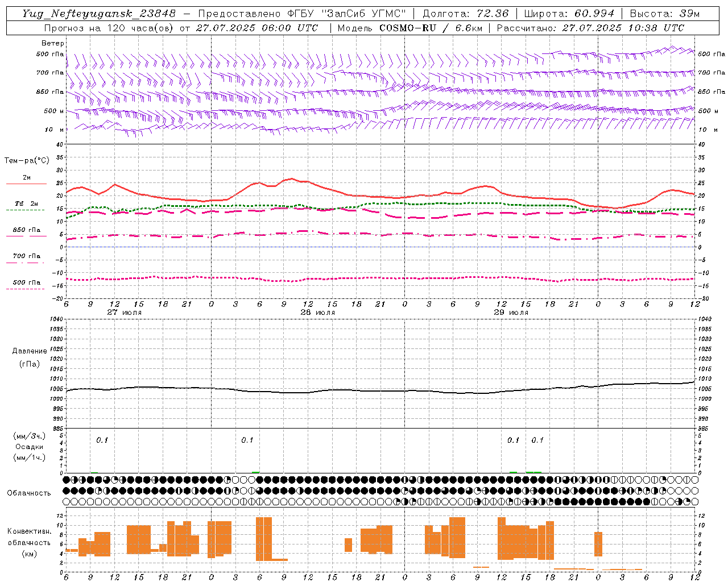Click the 28 июля date label
The image size is (728, 582).
coord(318,313)
